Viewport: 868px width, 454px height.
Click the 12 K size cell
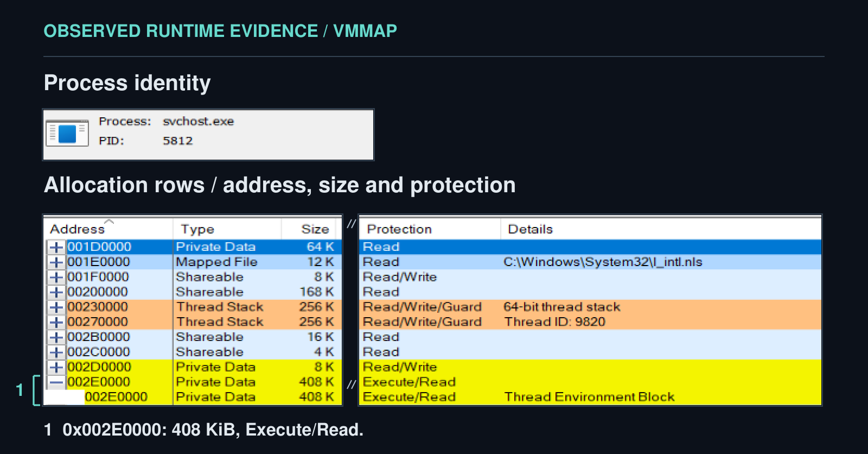[321, 262]
